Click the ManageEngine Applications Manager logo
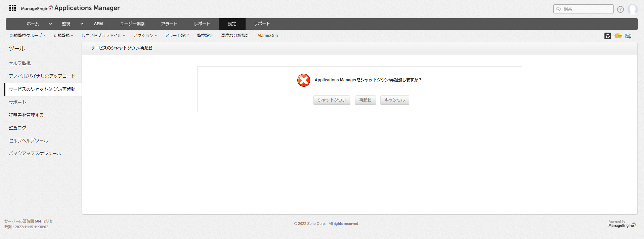The image size is (644, 239). [70, 8]
